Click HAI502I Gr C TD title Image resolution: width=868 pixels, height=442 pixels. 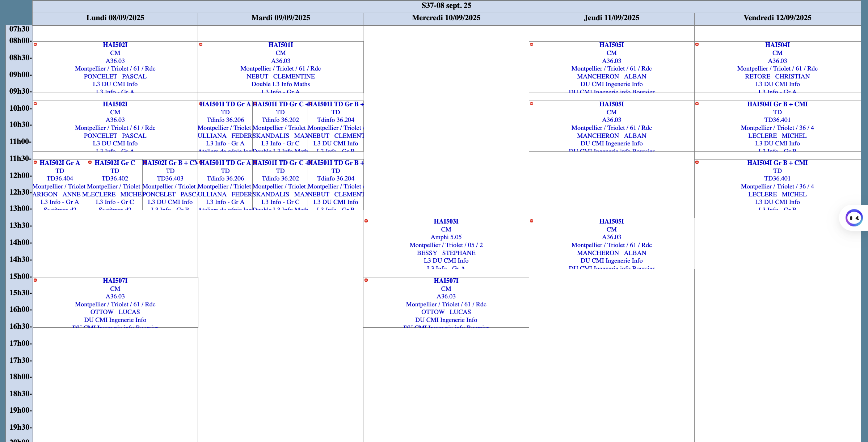(115, 163)
